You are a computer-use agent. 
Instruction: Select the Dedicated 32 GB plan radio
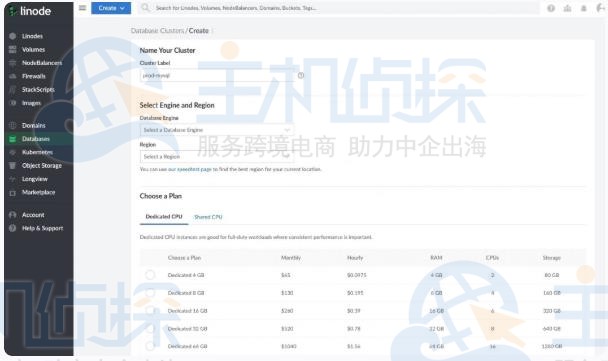point(150,328)
